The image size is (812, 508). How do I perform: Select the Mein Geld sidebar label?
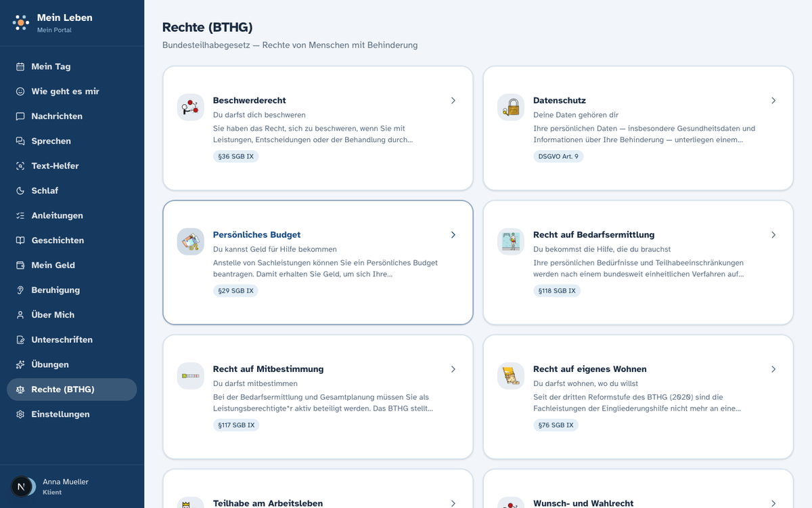coord(53,266)
